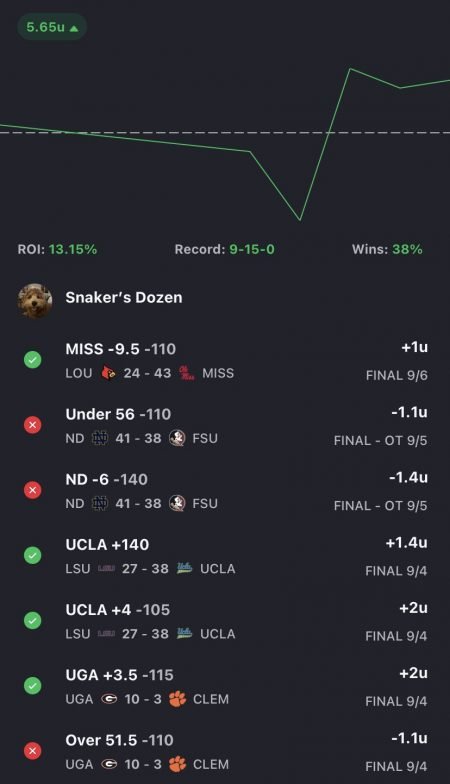Tap green checkmark beside UCLA +140
Screen dimensions: 450x784
tap(32, 556)
